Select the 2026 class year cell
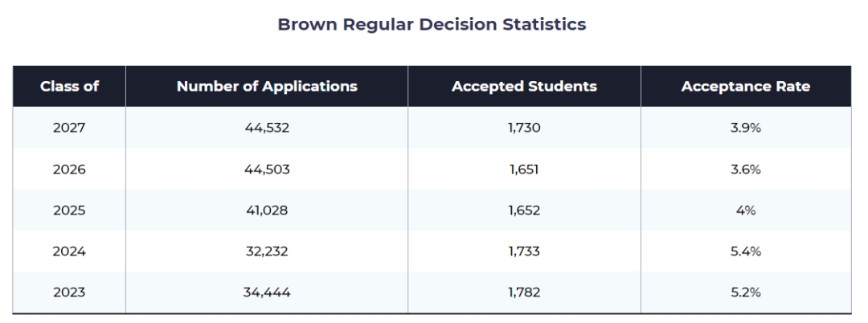868x323 pixels. [x=69, y=170]
